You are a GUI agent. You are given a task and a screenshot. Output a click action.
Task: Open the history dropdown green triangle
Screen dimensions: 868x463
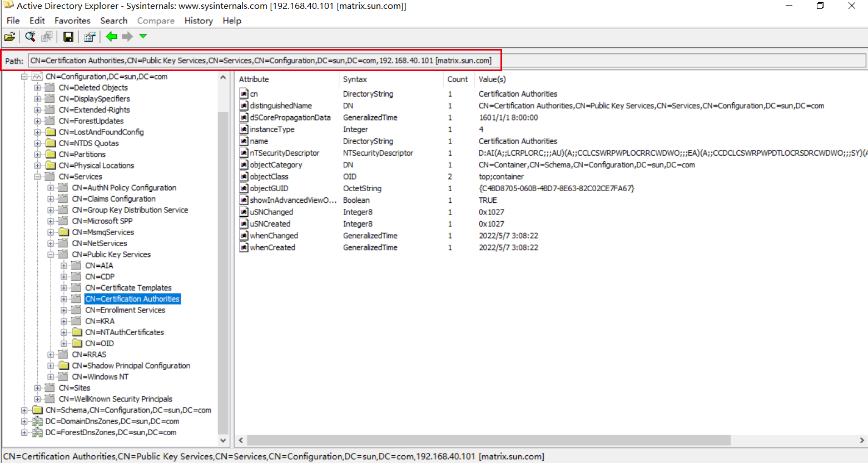click(x=143, y=36)
